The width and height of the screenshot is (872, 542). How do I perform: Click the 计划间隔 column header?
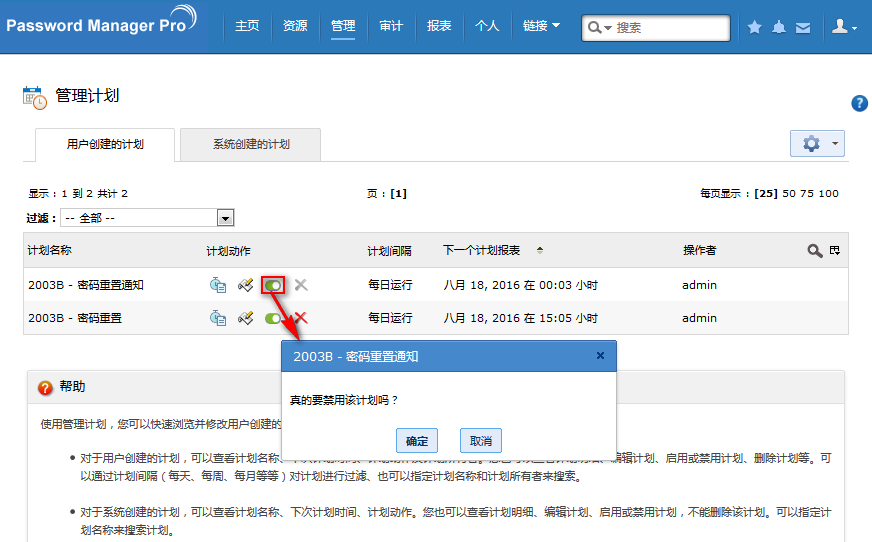[389, 251]
